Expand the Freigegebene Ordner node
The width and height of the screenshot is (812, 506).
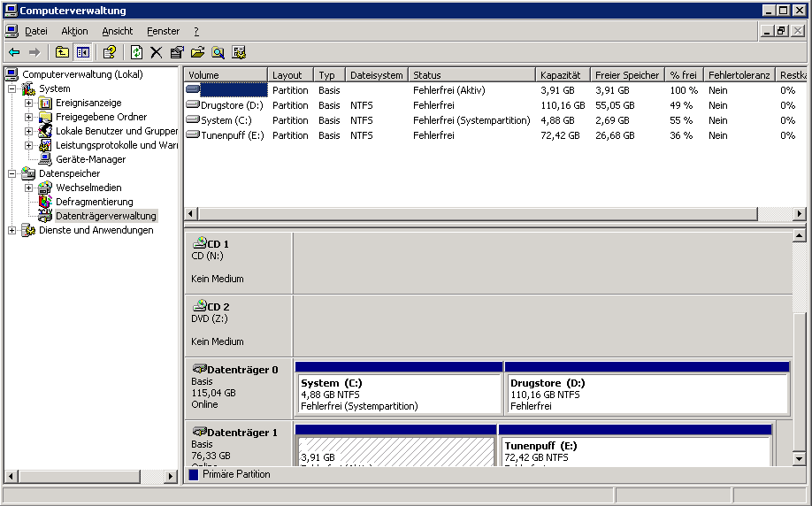pyautogui.click(x=29, y=117)
